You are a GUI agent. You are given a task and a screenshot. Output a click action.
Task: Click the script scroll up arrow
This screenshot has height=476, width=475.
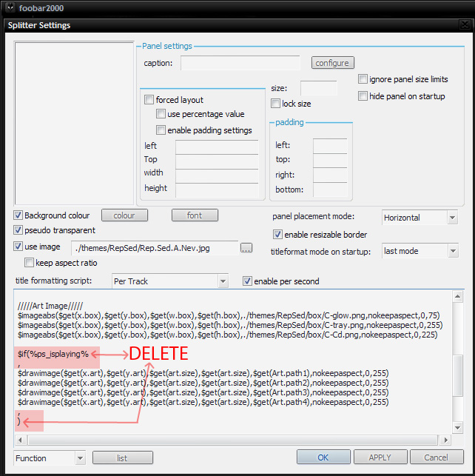coord(457,296)
